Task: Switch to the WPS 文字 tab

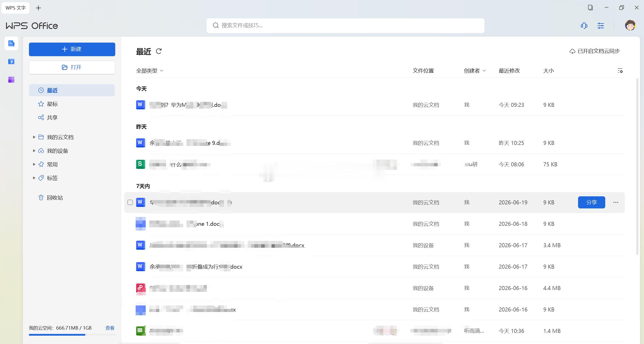Action: (16, 8)
